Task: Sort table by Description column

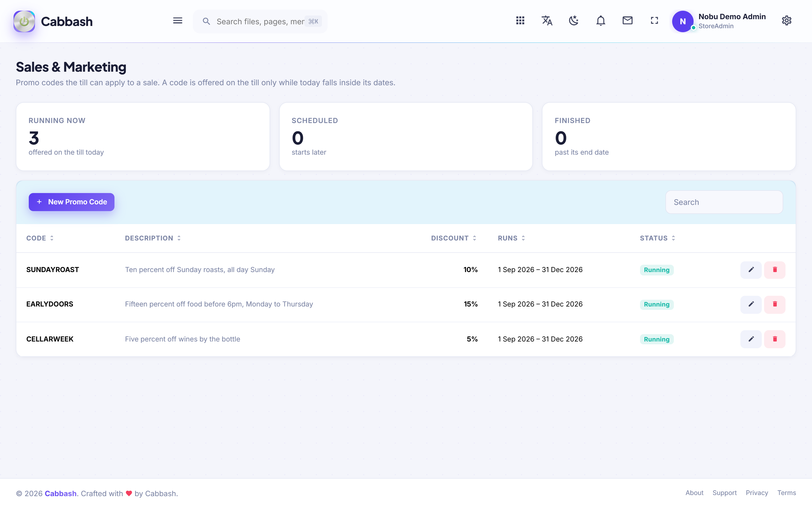Action: coord(153,238)
